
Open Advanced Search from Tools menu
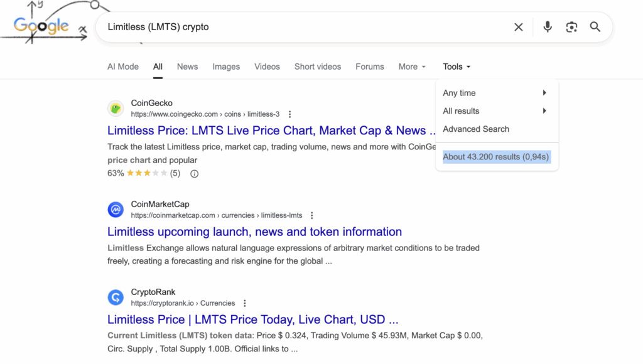(476, 129)
